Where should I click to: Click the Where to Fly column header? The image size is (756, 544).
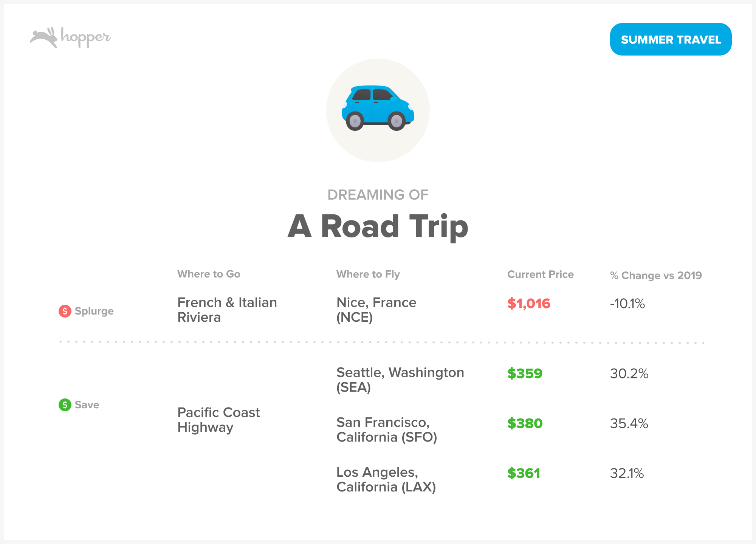tap(368, 274)
